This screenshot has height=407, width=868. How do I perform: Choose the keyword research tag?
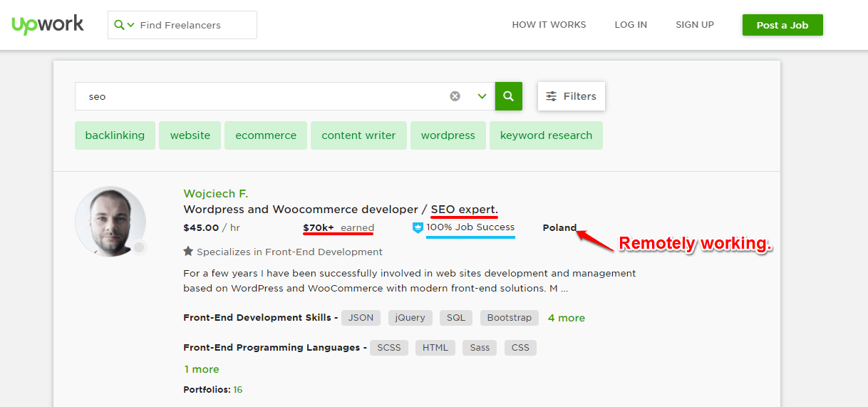(546, 135)
